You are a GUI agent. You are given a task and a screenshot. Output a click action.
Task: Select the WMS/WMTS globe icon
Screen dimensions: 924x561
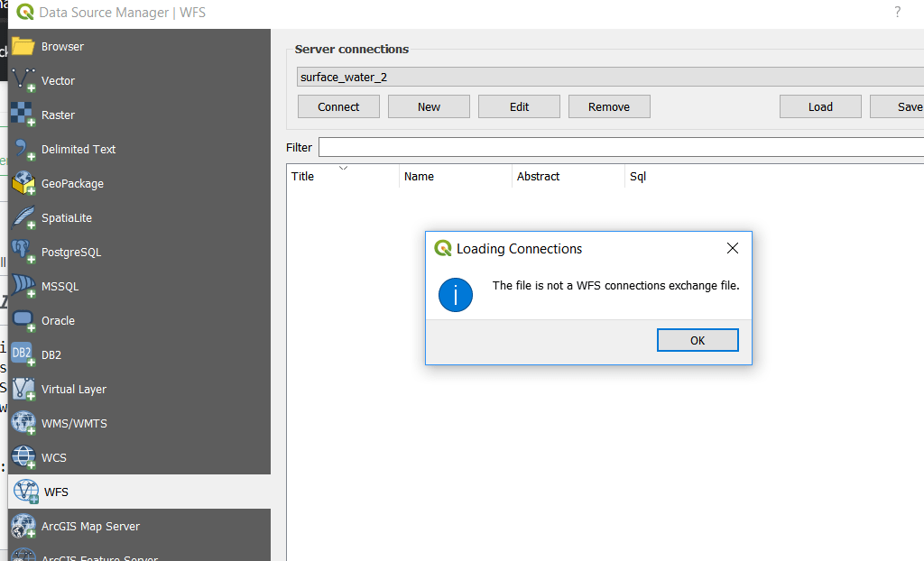coord(23,422)
